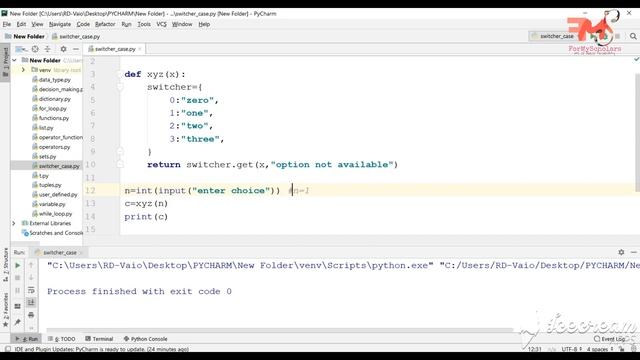This screenshot has width=640, height=360.
Task: Click tool window quick access icon in status bar
Action: click(x=7, y=349)
